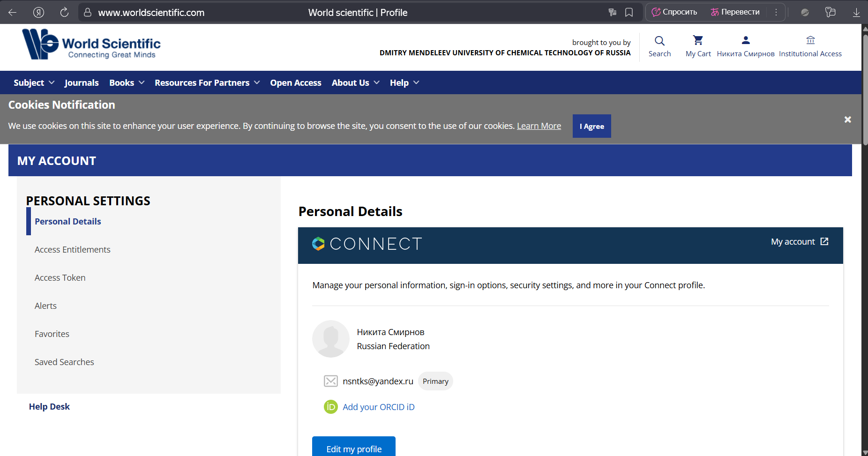This screenshot has height=456, width=868.
Task: Click the My account external link
Action: pyautogui.click(x=799, y=242)
